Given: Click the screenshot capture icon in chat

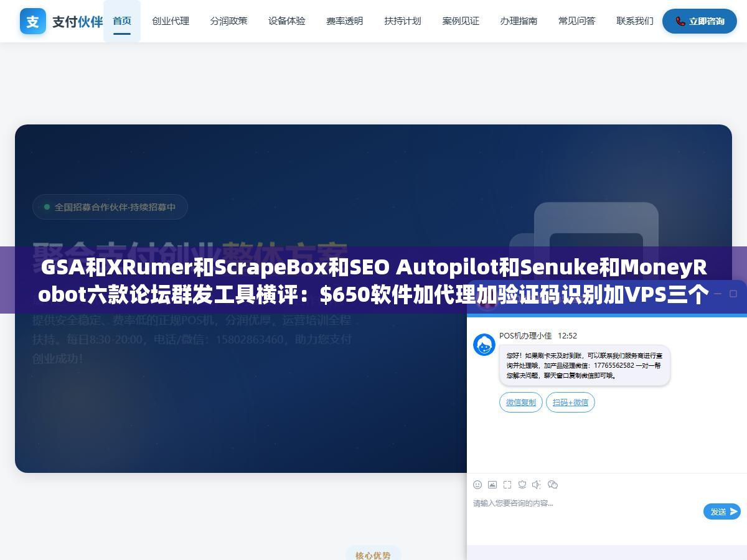Looking at the screenshot, I should point(507,484).
